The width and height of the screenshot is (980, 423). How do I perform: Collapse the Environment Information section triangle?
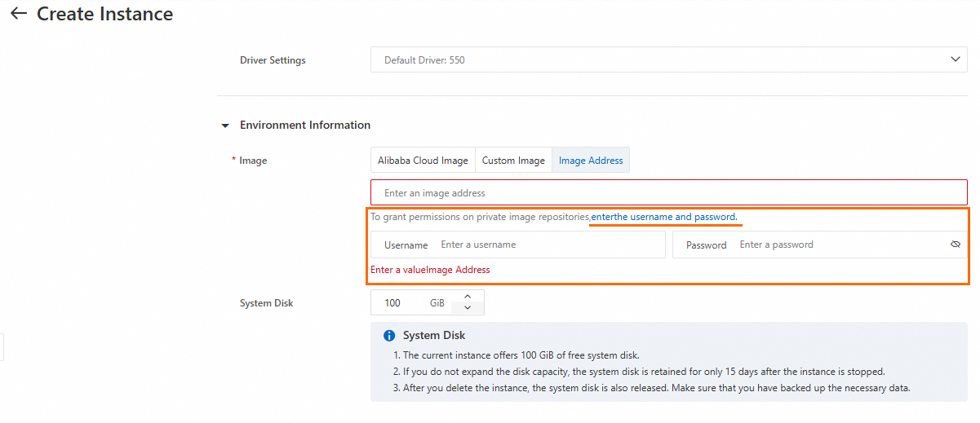point(225,126)
